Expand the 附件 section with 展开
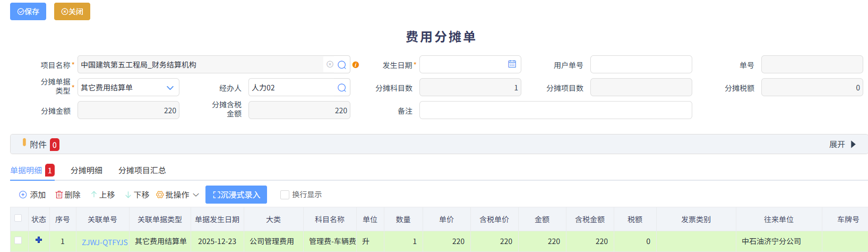This screenshot has width=868, height=252. (843, 145)
